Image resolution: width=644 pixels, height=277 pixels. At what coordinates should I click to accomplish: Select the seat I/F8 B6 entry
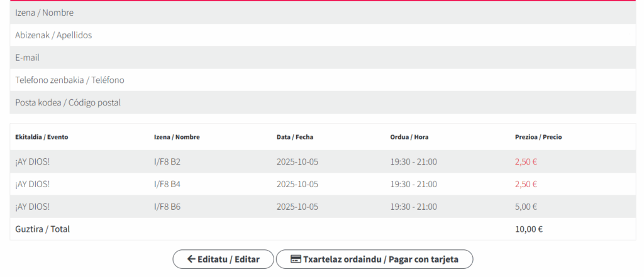[167, 207]
